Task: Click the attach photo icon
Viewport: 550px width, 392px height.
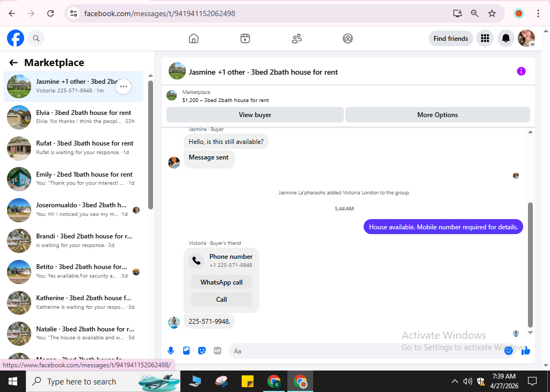Action: click(186, 351)
